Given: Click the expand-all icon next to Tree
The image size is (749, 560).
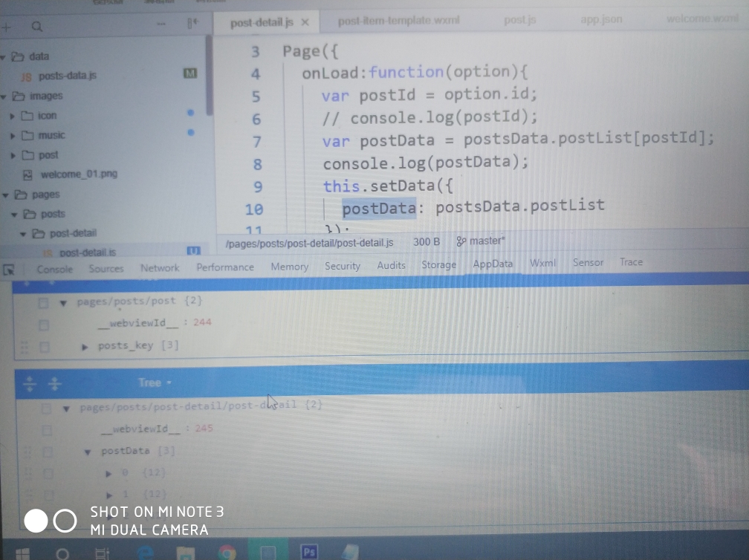Looking at the screenshot, I should (30, 383).
